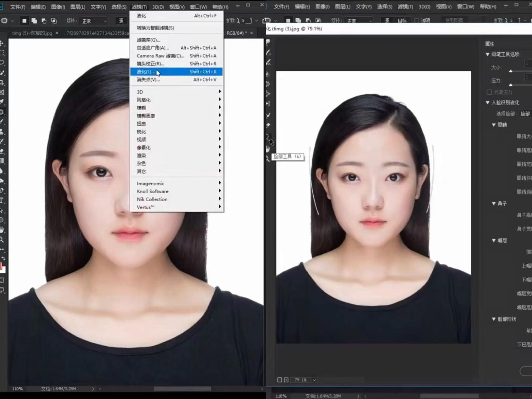
Task: Open 修补 mode dropdown in left window
Action: coord(93,21)
